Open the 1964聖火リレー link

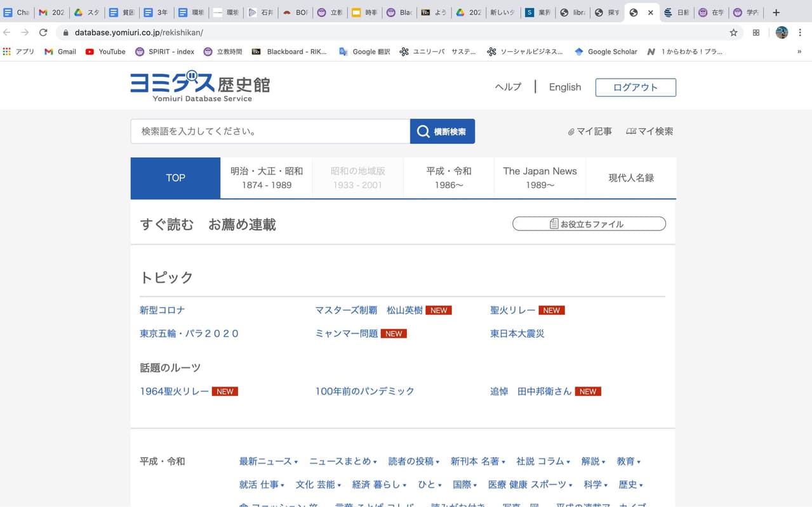coord(175,392)
